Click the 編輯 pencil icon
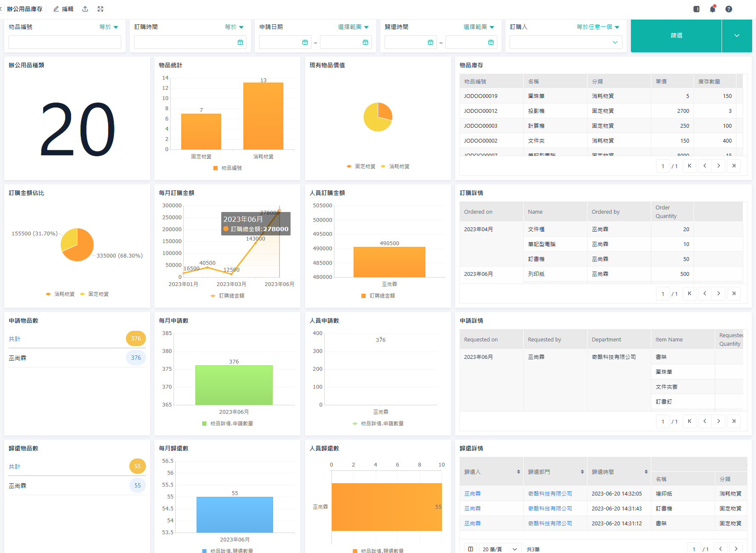The width and height of the screenshot is (756, 553). click(x=56, y=9)
